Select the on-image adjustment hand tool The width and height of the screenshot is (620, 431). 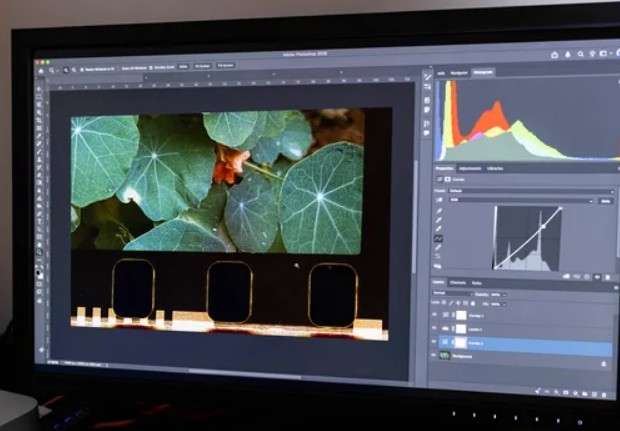pos(439,200)
